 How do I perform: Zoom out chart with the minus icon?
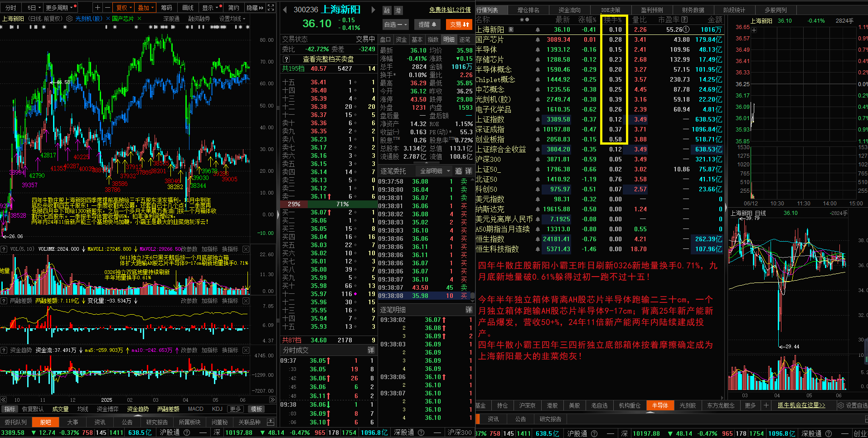107,8
